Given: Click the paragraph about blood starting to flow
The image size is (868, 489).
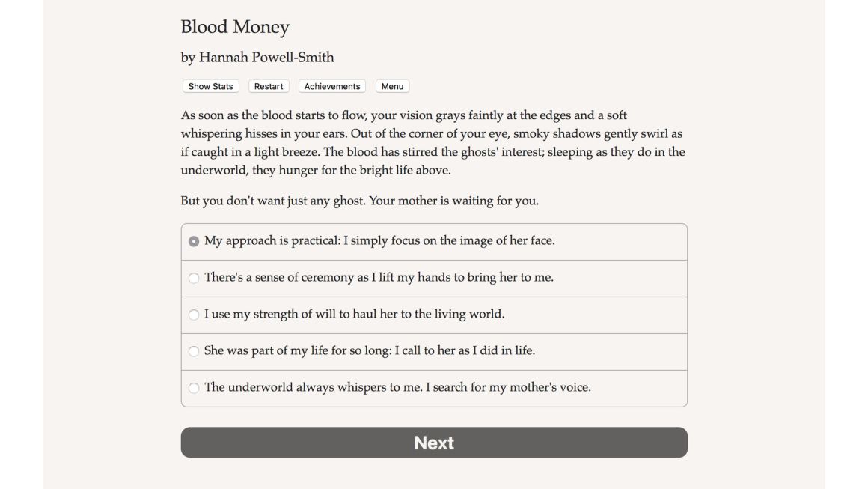Looking at the screenshot, I should coord(433,143).
